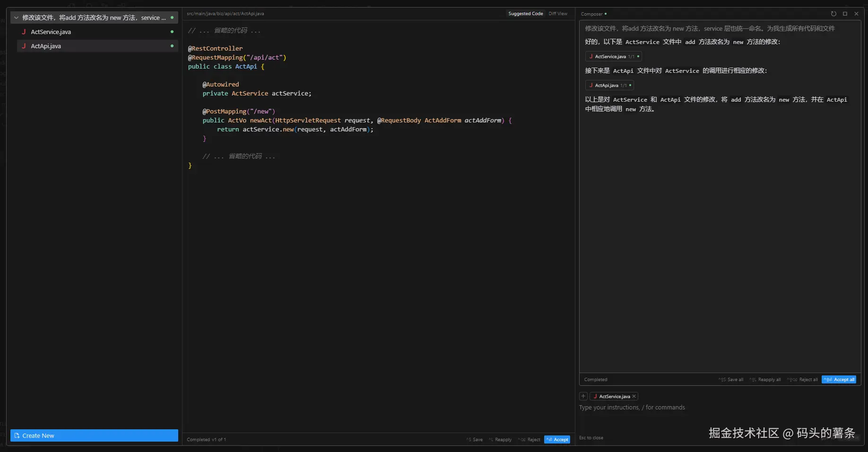Click the Composer refresh/reset icon

click(x=833, y=14)
